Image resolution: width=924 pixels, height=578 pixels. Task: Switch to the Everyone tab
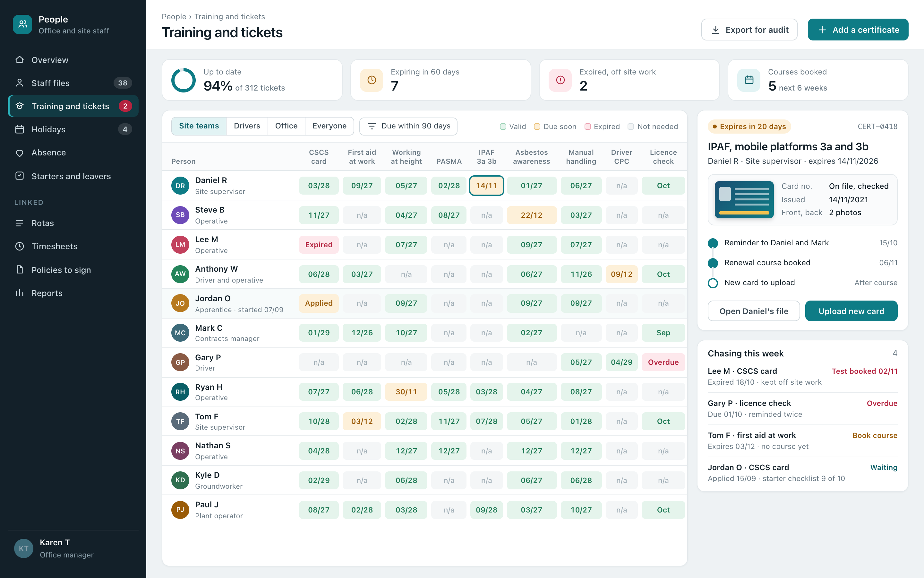tap(329, 126)
